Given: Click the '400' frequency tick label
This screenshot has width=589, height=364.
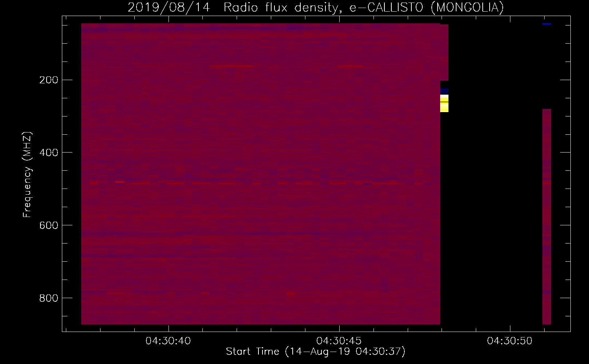Looking at the screenshot, I should tap(49, 153).
